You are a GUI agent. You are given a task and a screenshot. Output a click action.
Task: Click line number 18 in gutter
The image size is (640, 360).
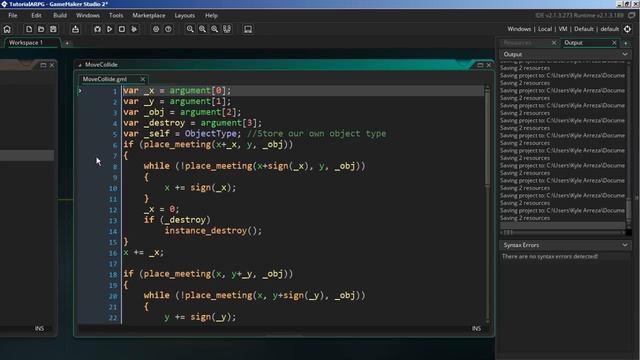[x=113, y=275]
